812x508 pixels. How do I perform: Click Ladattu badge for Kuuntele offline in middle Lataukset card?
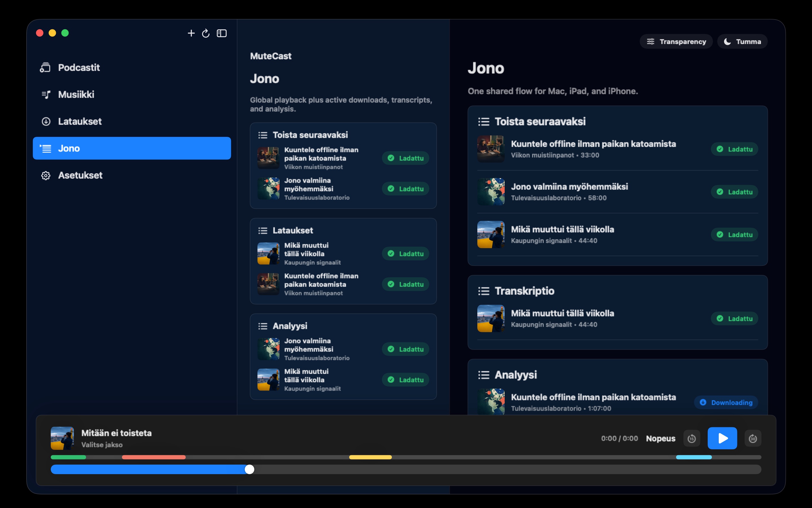click(x=405, y=284)
